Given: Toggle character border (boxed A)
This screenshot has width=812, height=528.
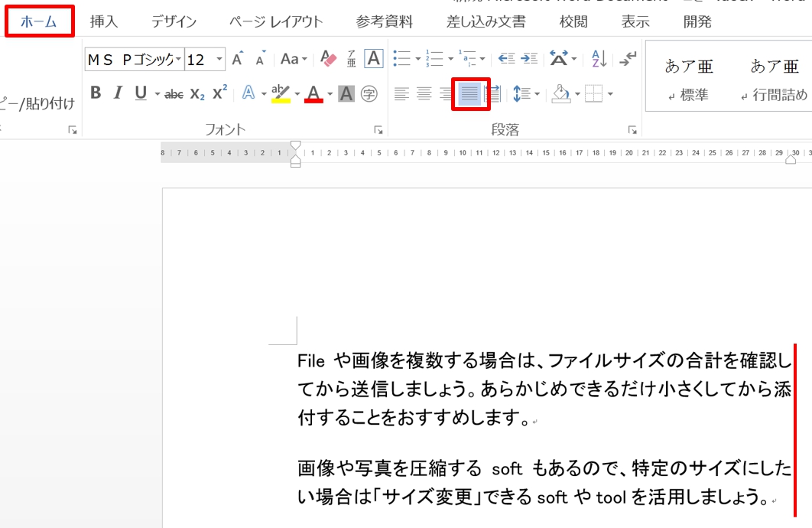Looking at the screenshot, I should (x=374, y=59).
